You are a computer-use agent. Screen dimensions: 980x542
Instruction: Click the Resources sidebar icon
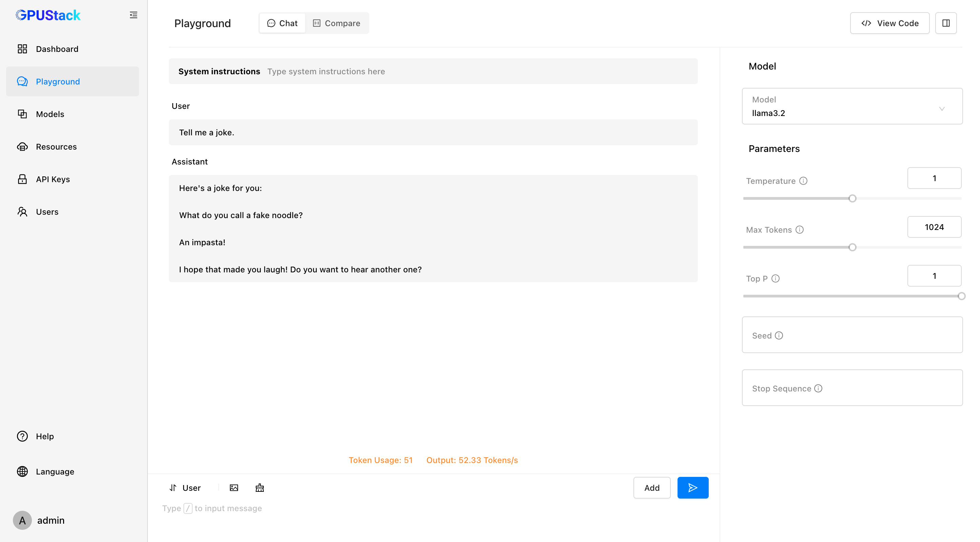click(x=22, y=146)
